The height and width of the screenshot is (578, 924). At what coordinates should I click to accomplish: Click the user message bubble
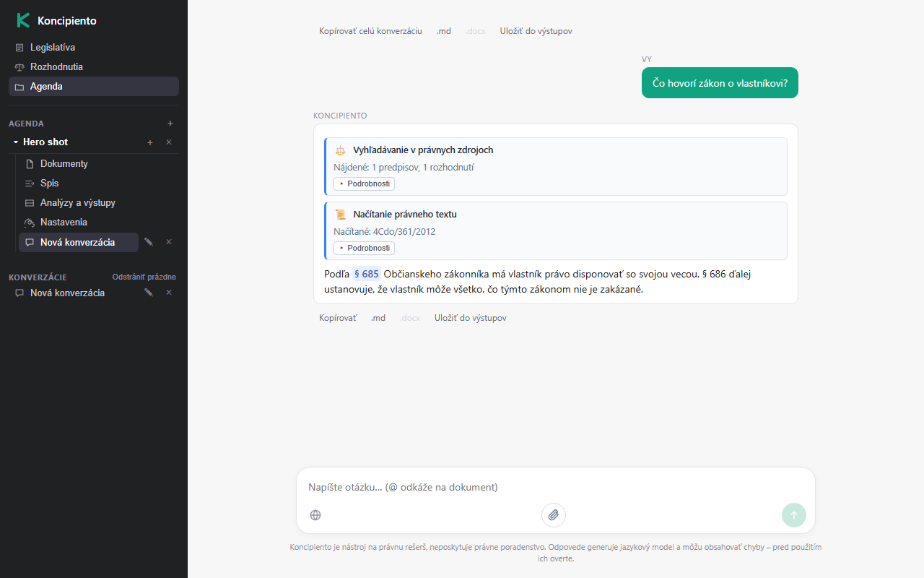720,83
